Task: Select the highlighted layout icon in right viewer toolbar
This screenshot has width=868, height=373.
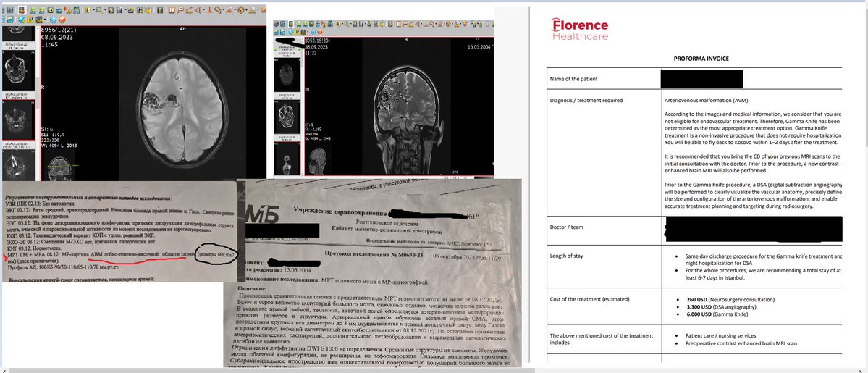Action: (x=291, y=24)
